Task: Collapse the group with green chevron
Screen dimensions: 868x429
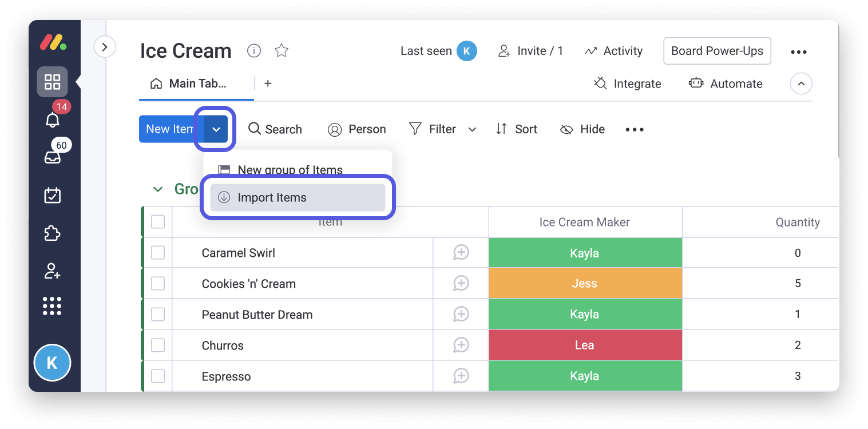Action: 158,189
